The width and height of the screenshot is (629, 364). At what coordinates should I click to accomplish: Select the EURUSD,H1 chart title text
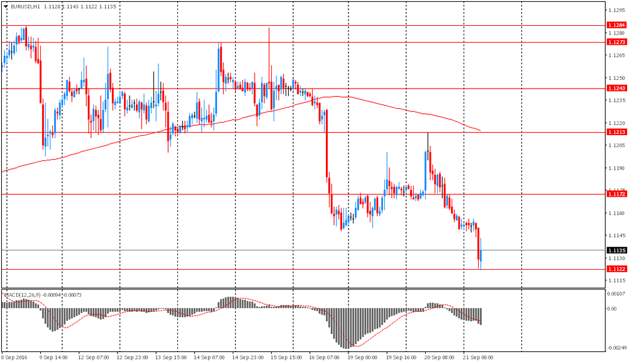click(x=25, y=6)
